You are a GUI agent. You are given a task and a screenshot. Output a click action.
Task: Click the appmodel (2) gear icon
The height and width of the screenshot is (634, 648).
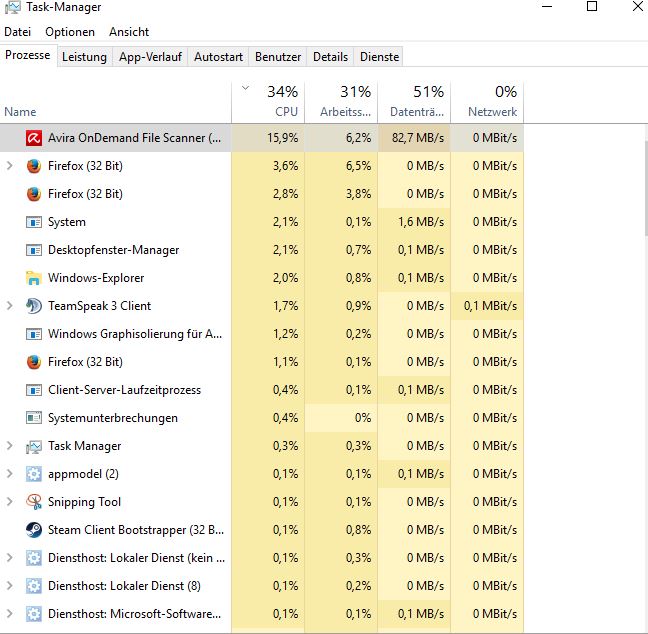pyautogui.click(x=33, y=474)
